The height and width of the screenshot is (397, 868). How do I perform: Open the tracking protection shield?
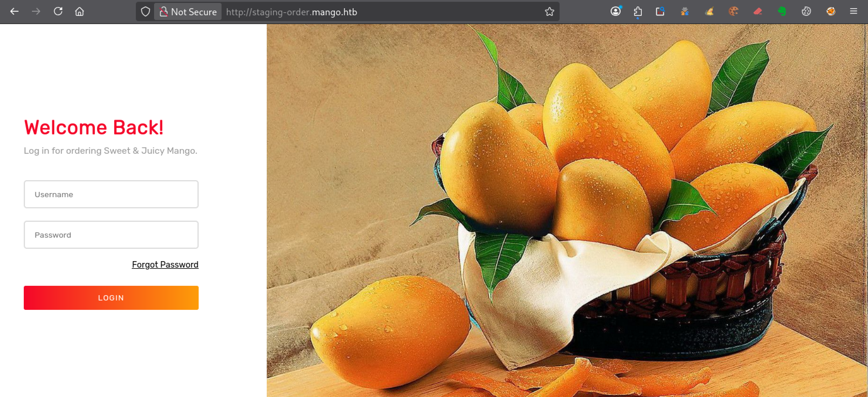(145, 12)
